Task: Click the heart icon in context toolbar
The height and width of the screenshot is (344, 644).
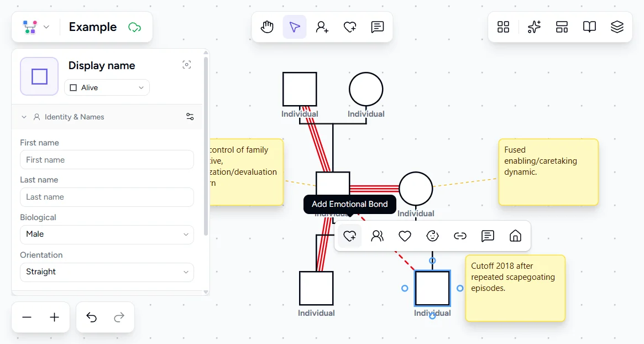Action: click(405, 236)
